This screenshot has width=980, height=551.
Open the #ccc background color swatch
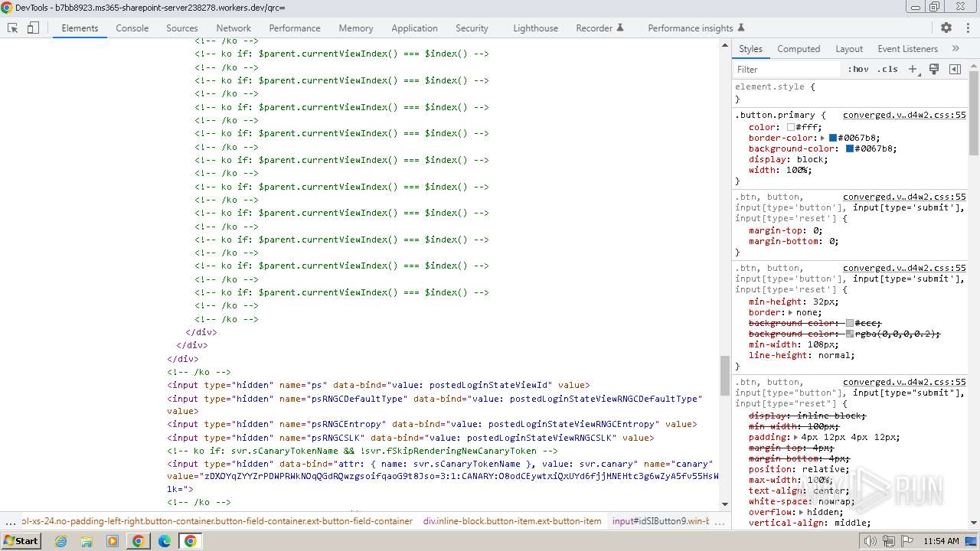(x=850, y=324)
